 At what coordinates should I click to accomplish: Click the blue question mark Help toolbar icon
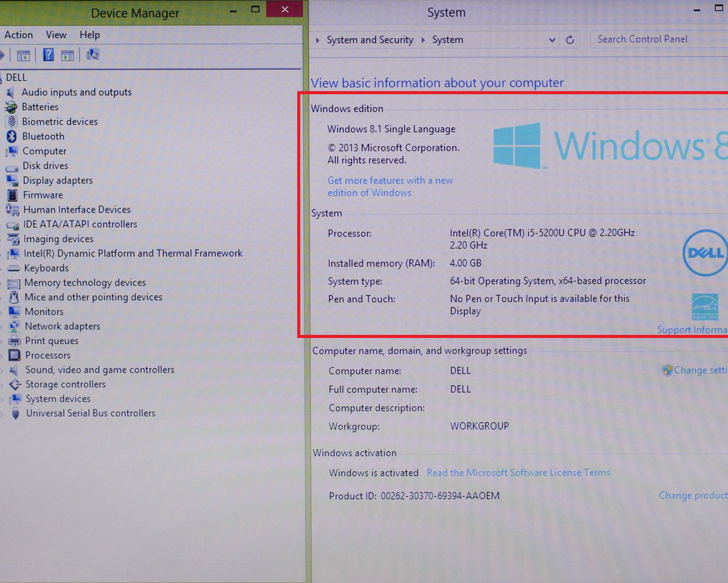click(49, 55)
